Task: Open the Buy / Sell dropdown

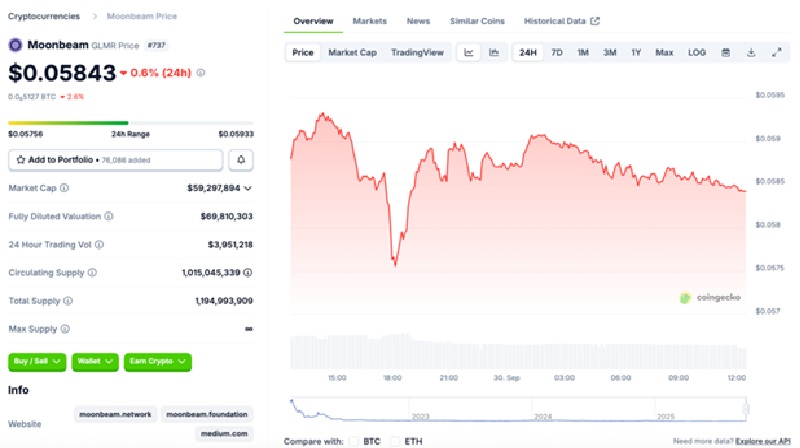Action: click(x=38, y=361)
